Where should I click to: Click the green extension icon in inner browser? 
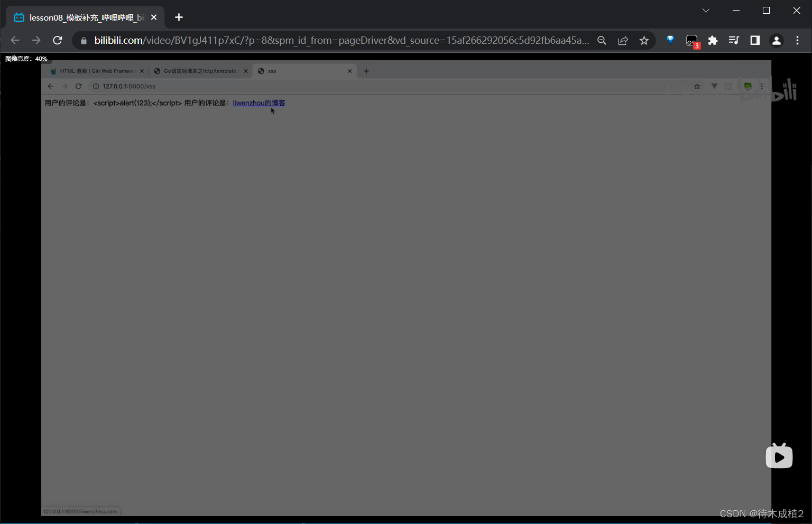coord(748,87)
